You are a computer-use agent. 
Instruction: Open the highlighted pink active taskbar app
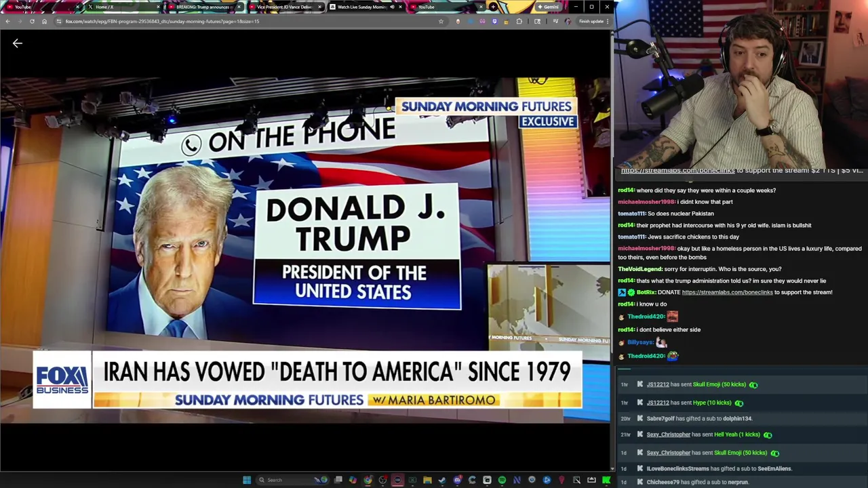(x=397, y=480)
